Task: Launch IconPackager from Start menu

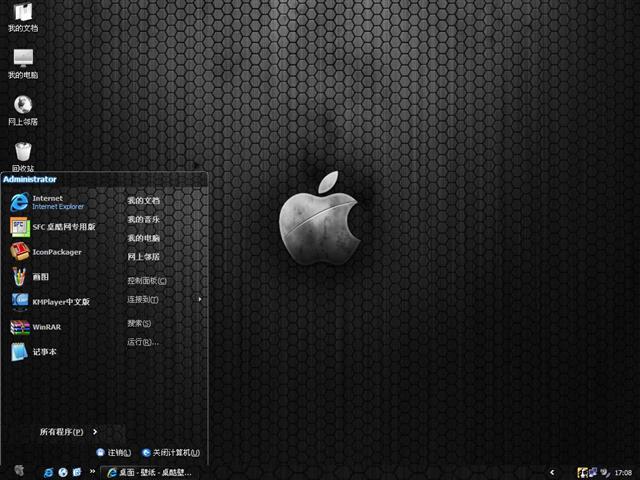Action: tap(46, 252)
